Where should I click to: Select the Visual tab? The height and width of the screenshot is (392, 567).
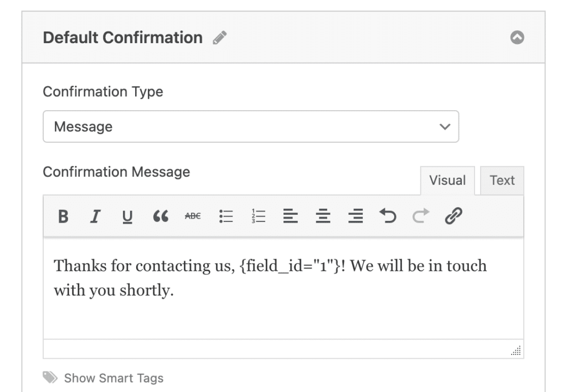(x=447, y=180)
